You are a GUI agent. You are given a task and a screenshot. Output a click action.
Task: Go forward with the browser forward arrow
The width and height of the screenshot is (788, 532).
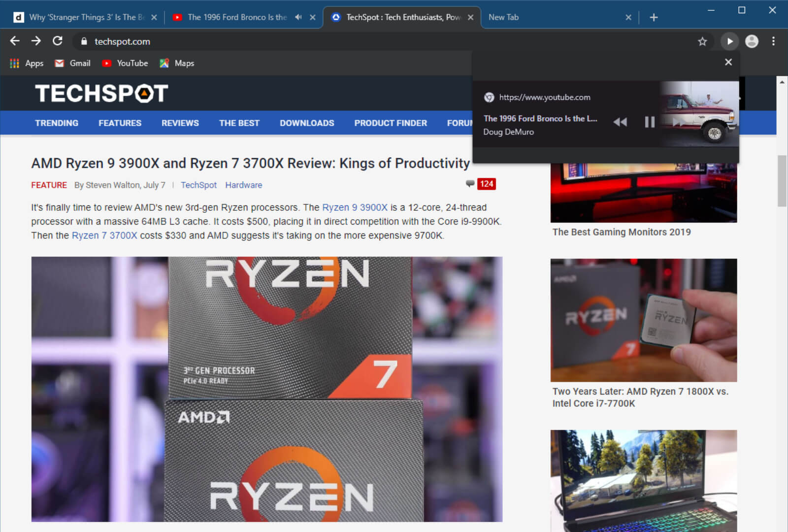click(36, 41)
